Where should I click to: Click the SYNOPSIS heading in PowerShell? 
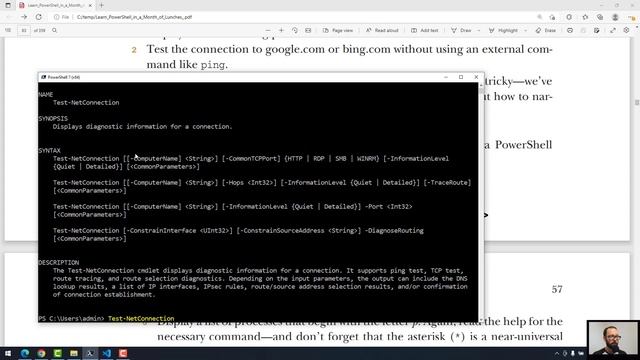point(53,118)
